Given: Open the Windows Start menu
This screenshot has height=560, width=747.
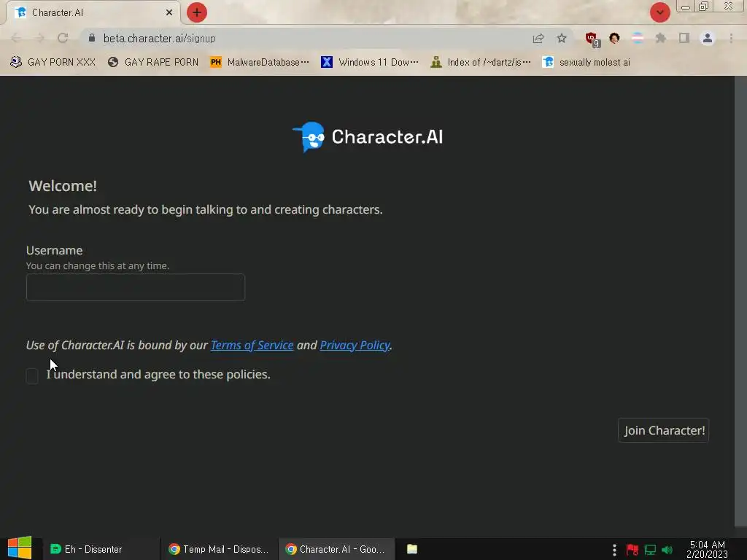Looking at the screenshot, I should 20,548.
